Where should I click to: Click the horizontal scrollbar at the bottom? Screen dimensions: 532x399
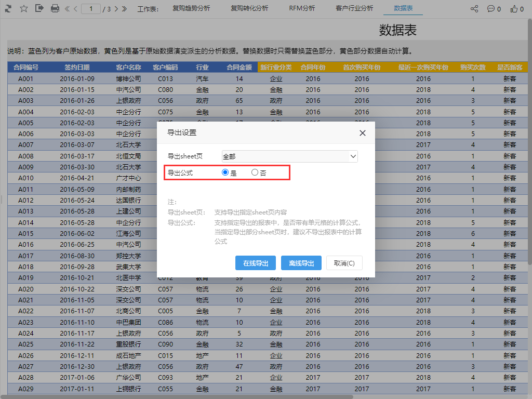pos(177,396)
